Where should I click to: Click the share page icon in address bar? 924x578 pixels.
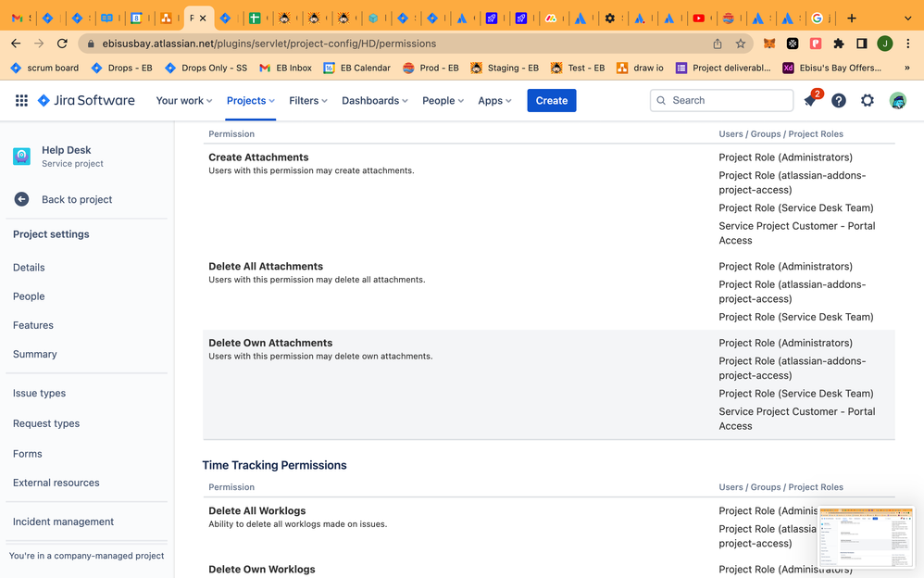718,44
